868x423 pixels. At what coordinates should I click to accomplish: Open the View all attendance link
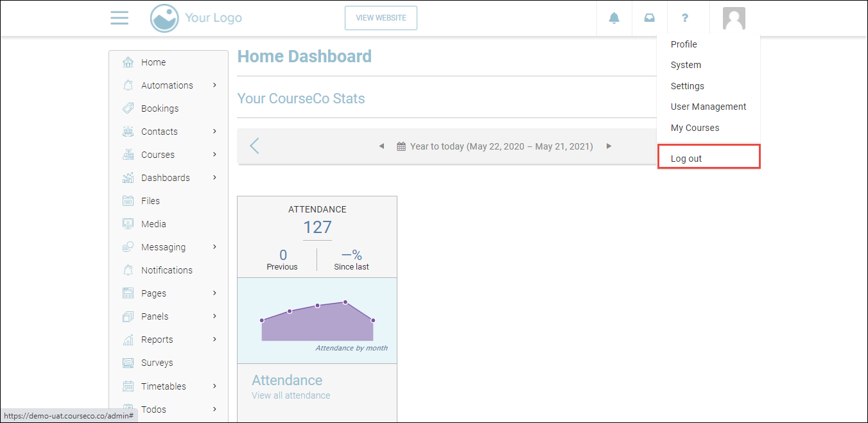pos(291,395)
